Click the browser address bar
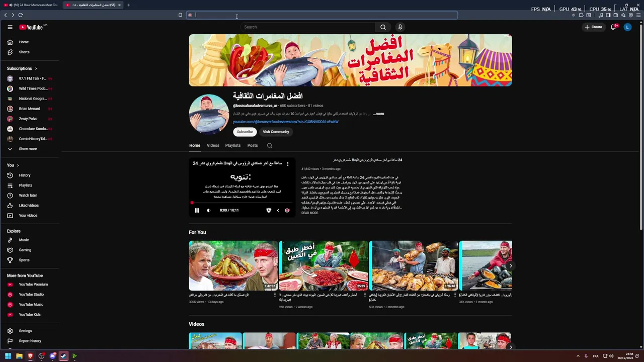Screen dimensions: 644x362 coord(322,15)
